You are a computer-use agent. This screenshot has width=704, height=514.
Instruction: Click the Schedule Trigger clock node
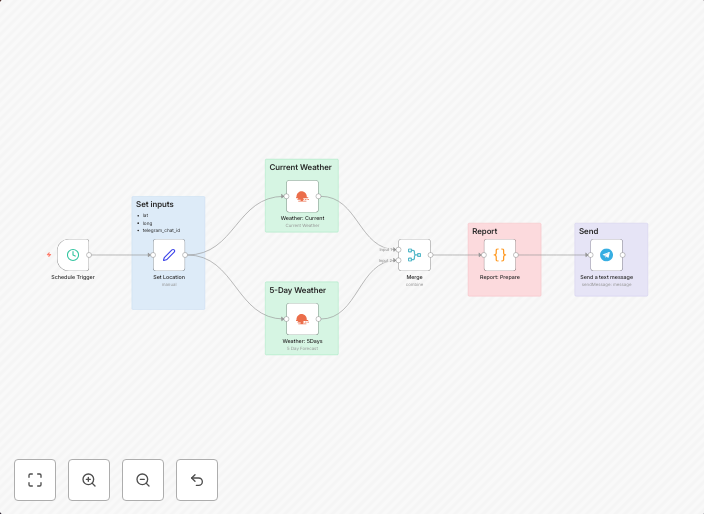point(73,255)
